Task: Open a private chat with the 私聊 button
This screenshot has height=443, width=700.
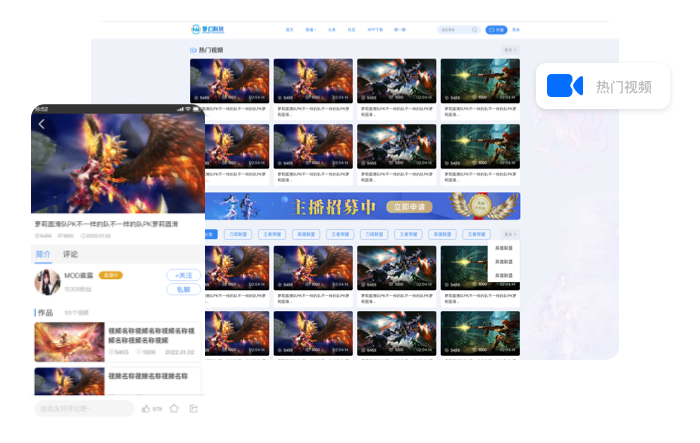Action: tap(183, 289)
